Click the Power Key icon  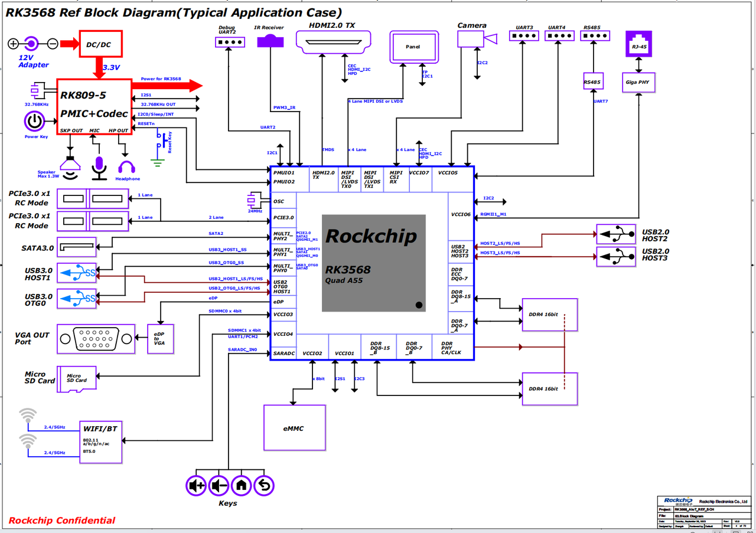click(35, 122)
